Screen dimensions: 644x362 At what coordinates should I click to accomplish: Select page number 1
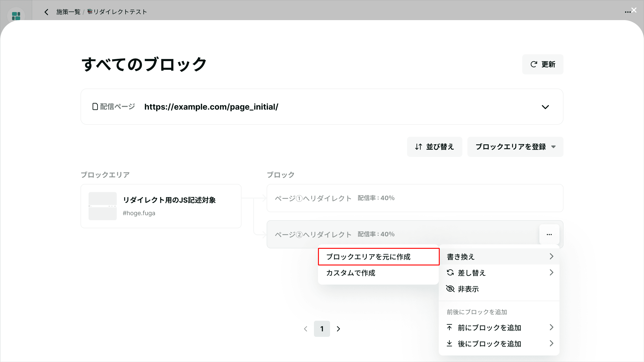(322, 329)
